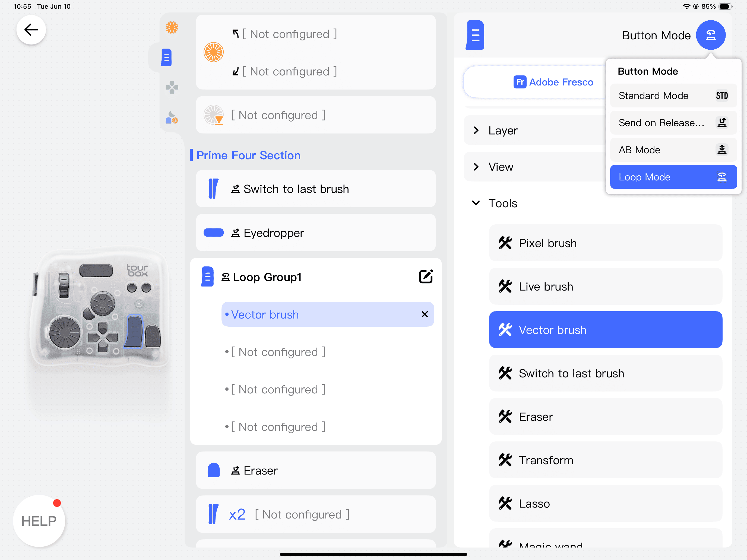Click tools icon beside Lasso
The width and height of the screenshot is (747, 560).
(505, 504)
